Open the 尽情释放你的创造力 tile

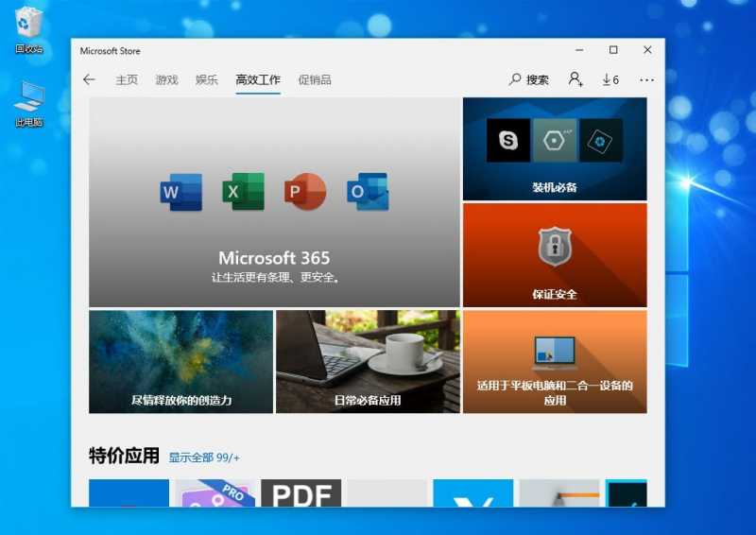pos(180,362)
